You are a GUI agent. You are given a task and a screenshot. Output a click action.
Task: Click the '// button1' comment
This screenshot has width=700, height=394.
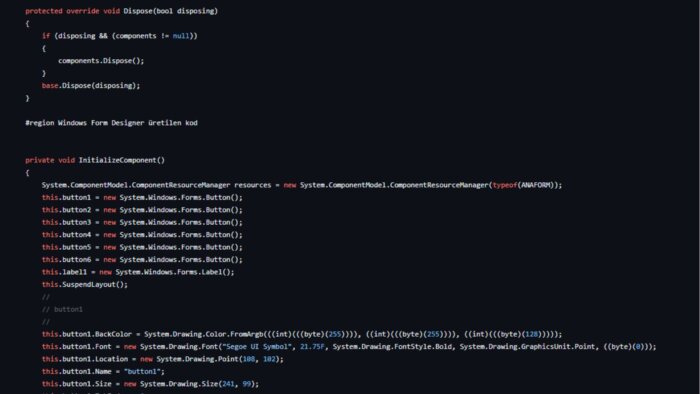coord(62,310)
